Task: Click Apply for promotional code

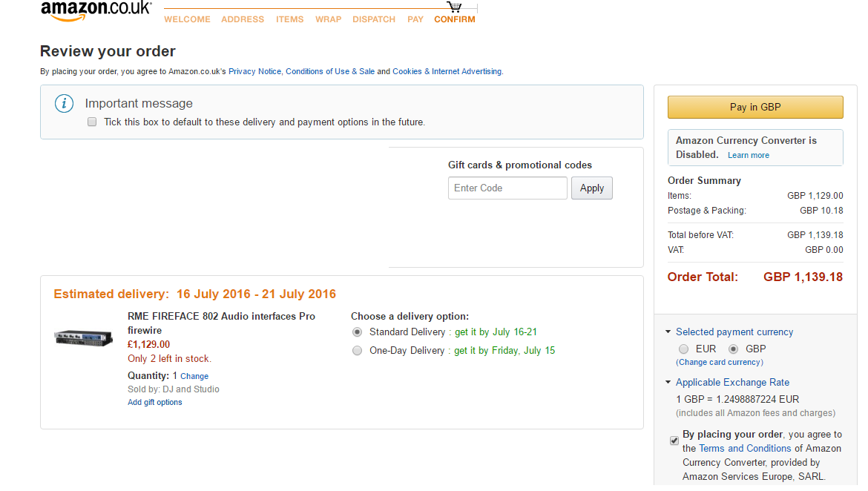Action: point(591,188)
